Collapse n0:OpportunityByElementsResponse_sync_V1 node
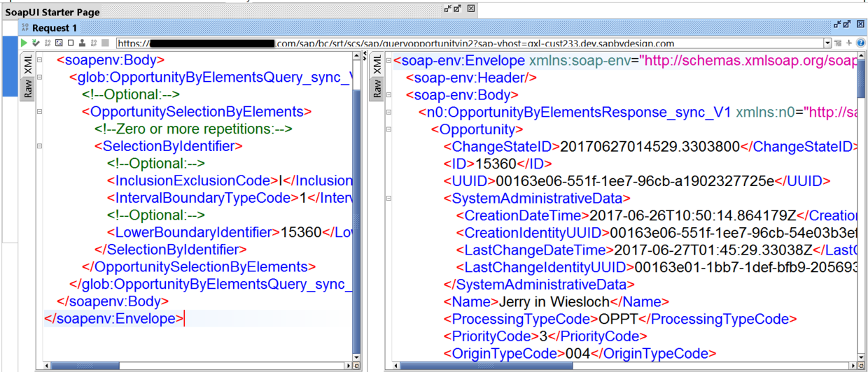This screenshot has height=372, width=868. (x=388, y=112)
